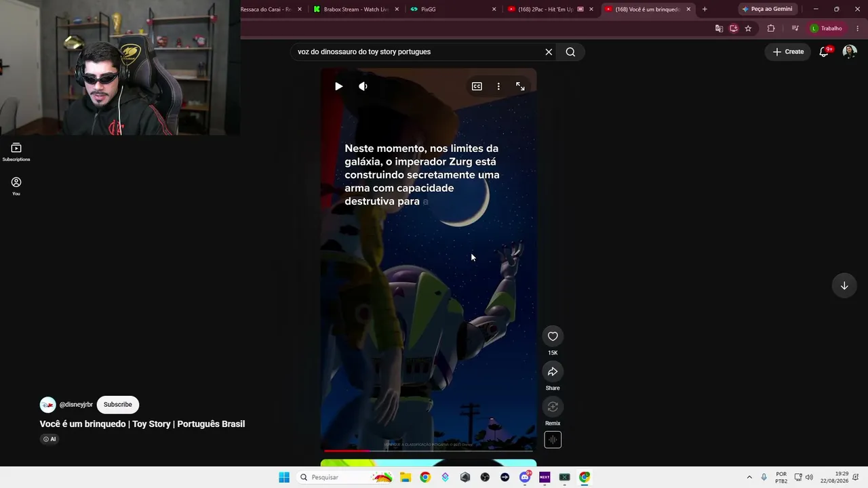Open the NEXT app in the taskbar
This screenshot has height=488, width=868.
545,477
